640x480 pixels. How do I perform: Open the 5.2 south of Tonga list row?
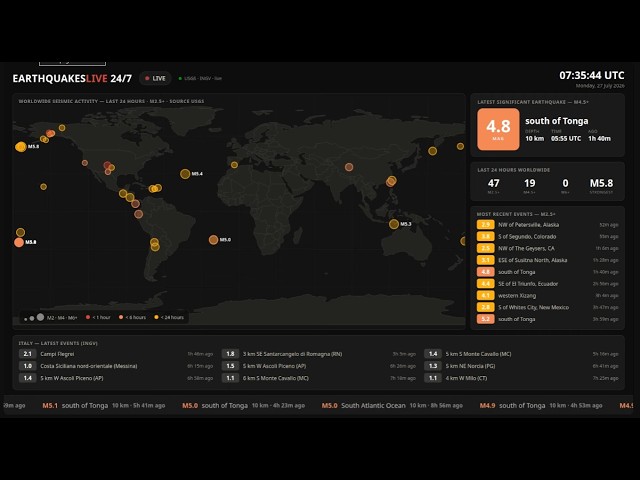tap(547, 319)
